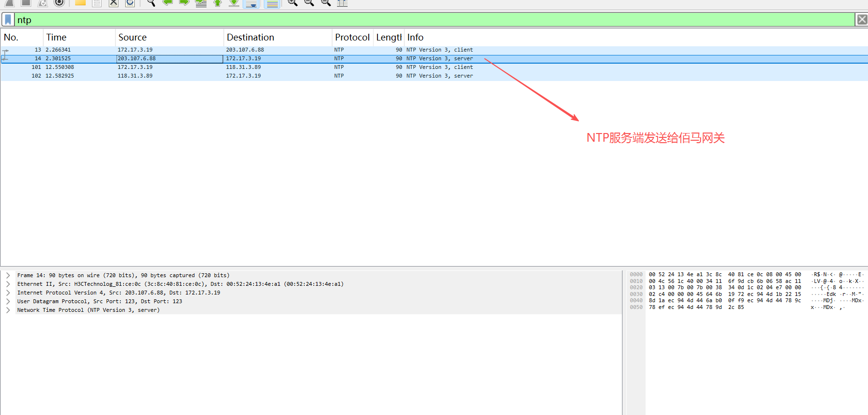
Task: Click the resize columns icon
Action: pos(342,3)
